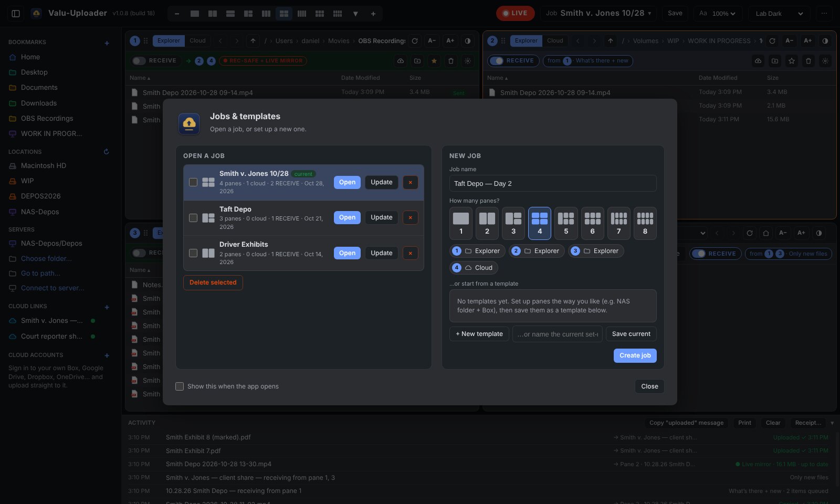
Task: Toggle RECEIVE switch in pane 2
Action: [x=497, y=61]
